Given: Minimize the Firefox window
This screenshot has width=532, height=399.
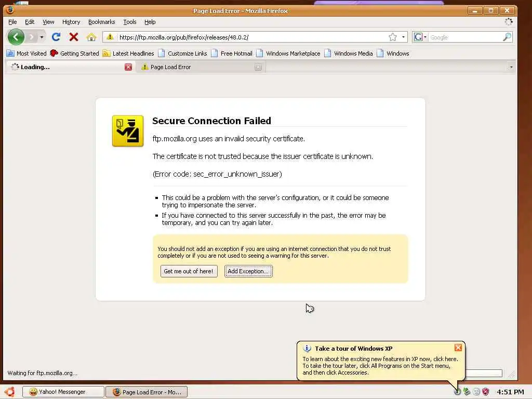Looking at the screenshot, I should point(475,11).
